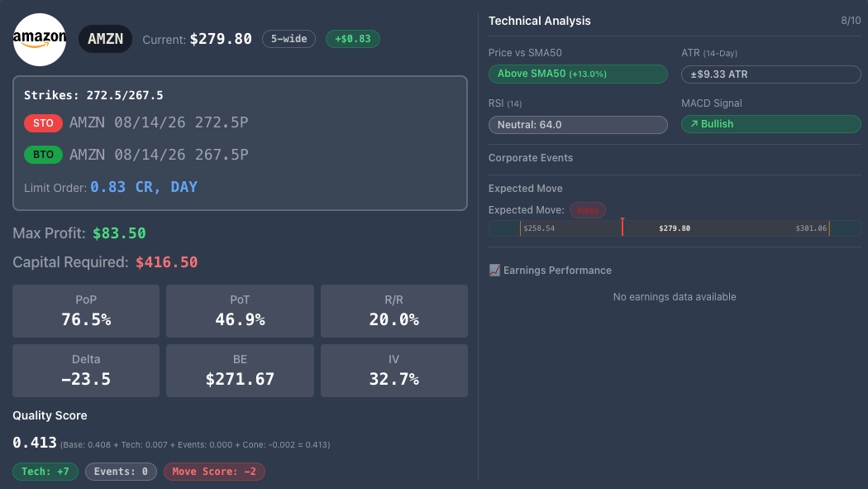Click the Corporate Events section heading
868x489 pixels.
[531, 158]
